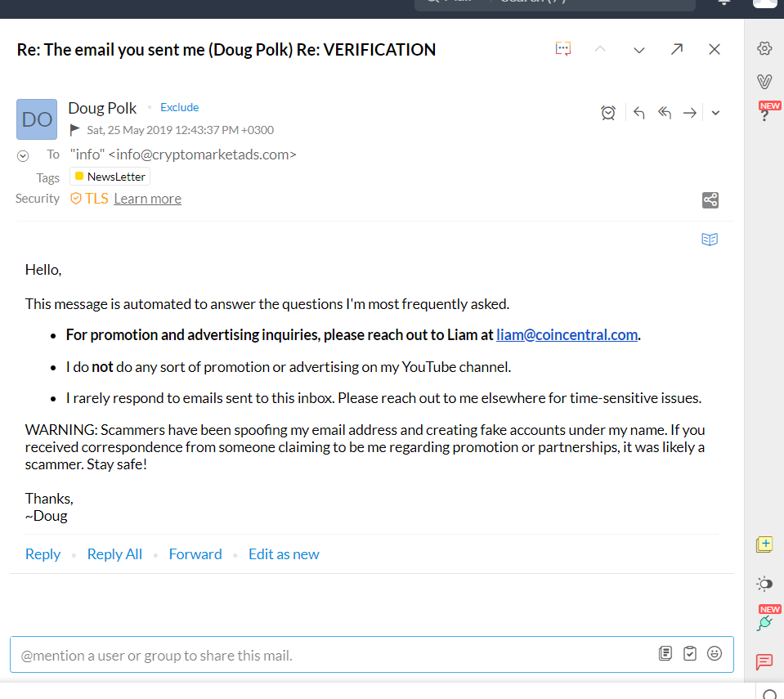The width and height of the screenshot is (784, 699).
Task: Open the chat bubble icon in sidebar
Action: [x=764, y=662]
